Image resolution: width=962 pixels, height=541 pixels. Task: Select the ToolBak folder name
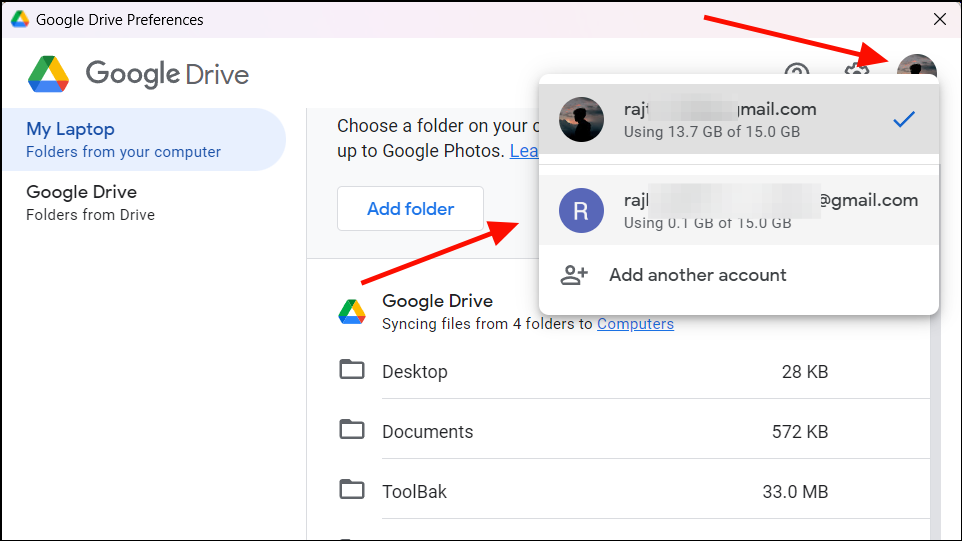(x=414, y=492)
